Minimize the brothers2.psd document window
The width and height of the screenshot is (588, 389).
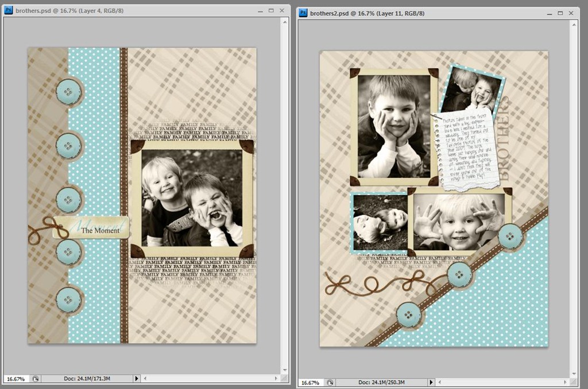(550, 14)
